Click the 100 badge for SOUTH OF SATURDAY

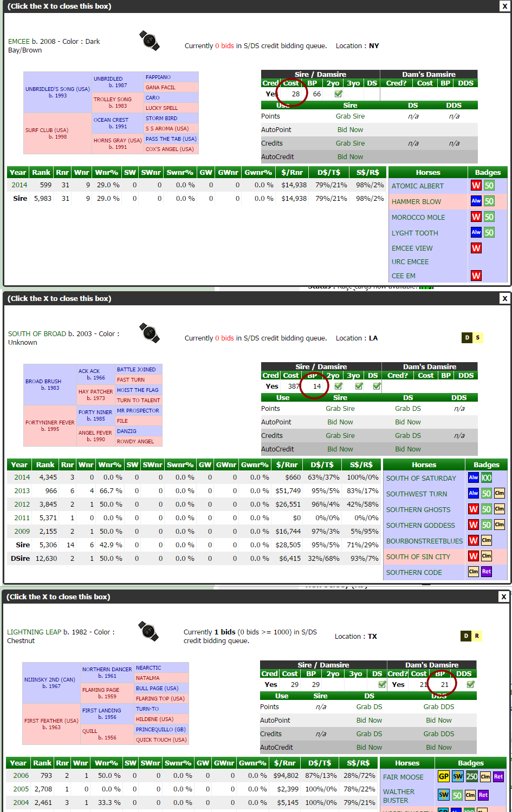(x=486, y=477)
